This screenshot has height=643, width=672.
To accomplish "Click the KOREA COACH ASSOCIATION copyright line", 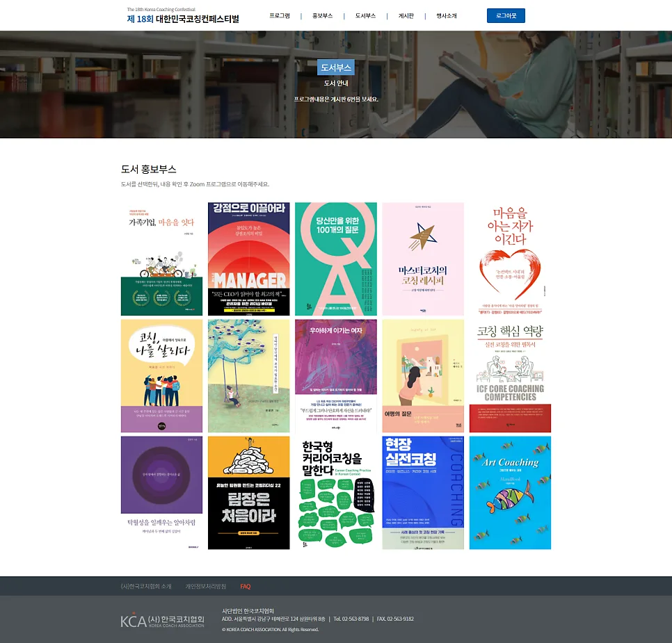I will point(270,629).
